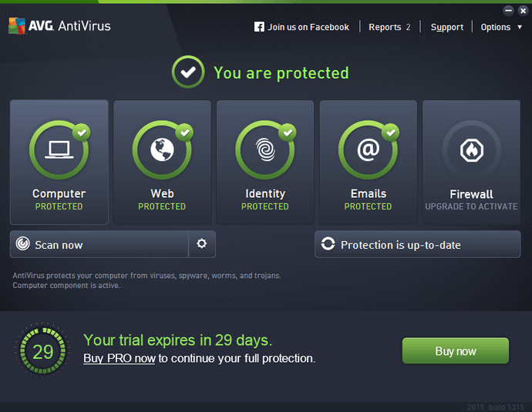Click the green Buy now button

pyautogui.click(x=456, y=350)
